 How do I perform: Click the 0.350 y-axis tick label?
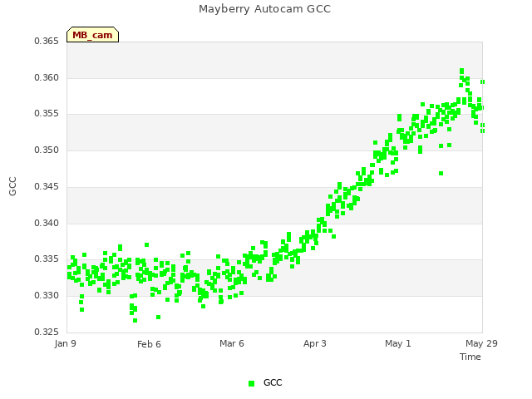click(47, 150)
